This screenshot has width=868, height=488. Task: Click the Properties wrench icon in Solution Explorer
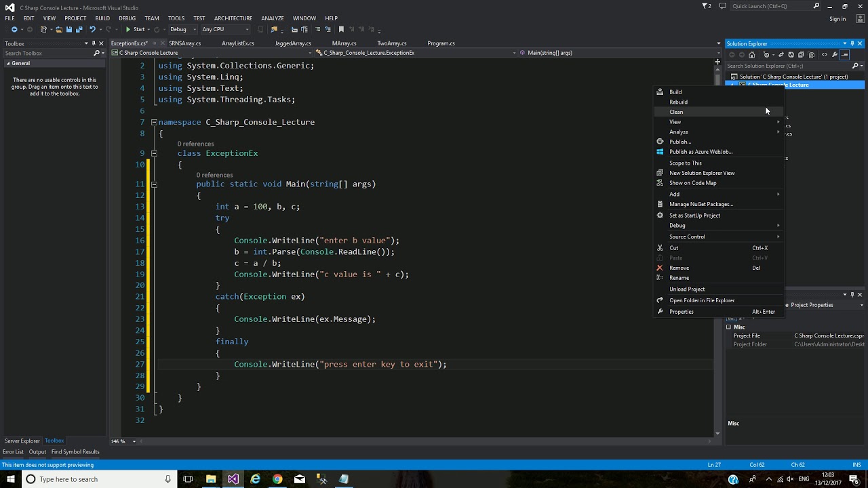tap(835, 55)
